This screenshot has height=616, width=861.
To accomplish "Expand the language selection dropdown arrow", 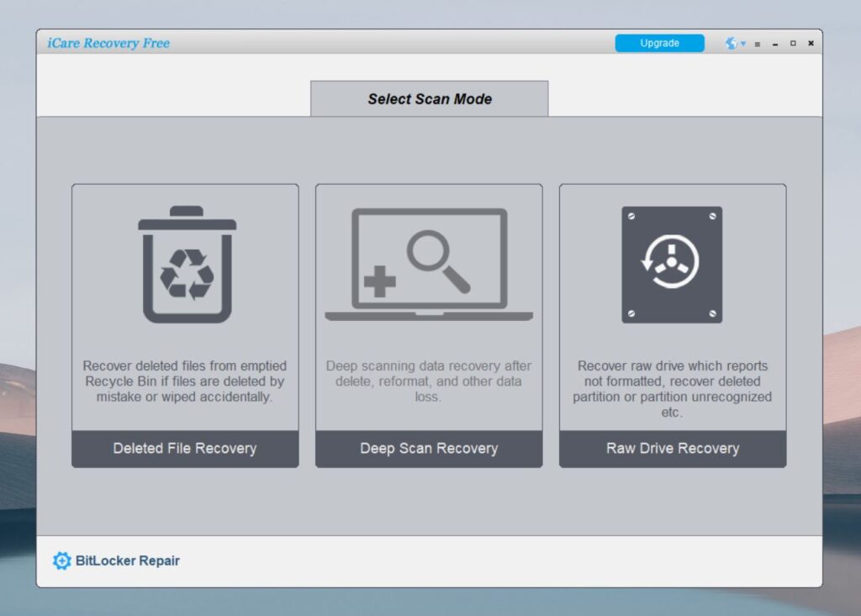I will [x=741, y=44].
